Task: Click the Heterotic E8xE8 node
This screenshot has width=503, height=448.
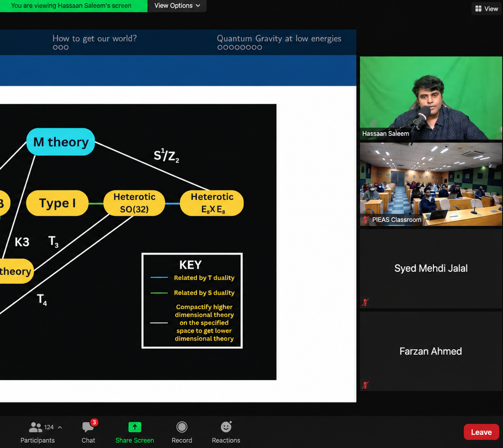Action: tap(212, 203)
